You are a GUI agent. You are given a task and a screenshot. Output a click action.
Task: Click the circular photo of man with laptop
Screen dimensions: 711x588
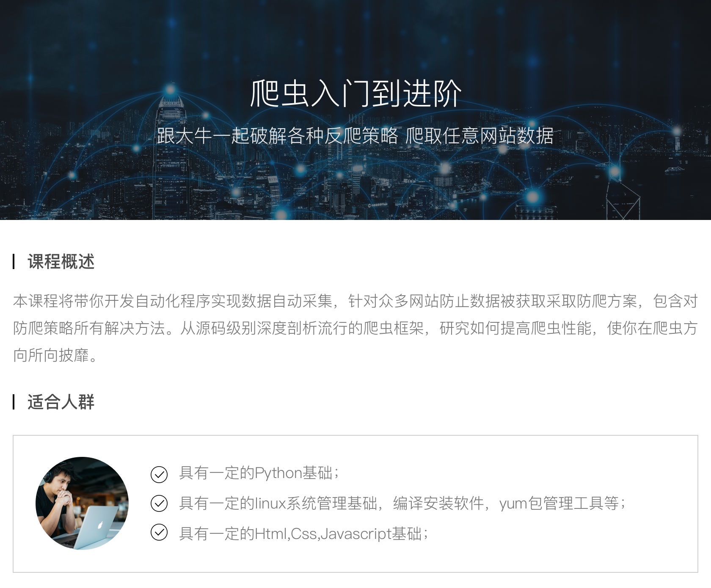pos(82,503)
